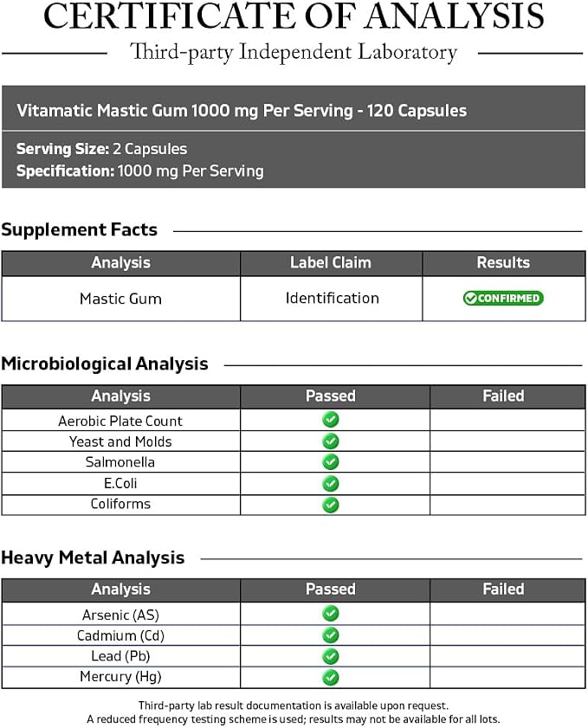Click the Microbiological Analysis section heading
Screen dimensions: 588x728
click(x=105, y=364)
